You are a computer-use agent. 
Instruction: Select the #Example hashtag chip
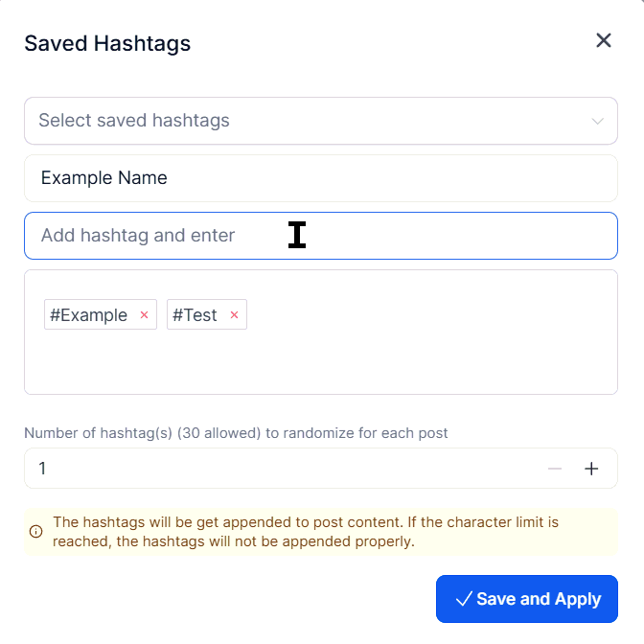89,315
